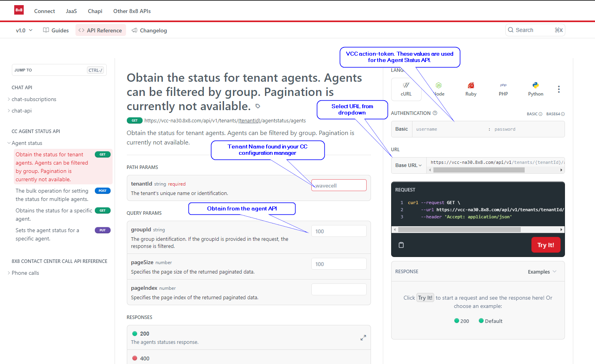
Task: Click the password authentication field
Action: point(528,129)
